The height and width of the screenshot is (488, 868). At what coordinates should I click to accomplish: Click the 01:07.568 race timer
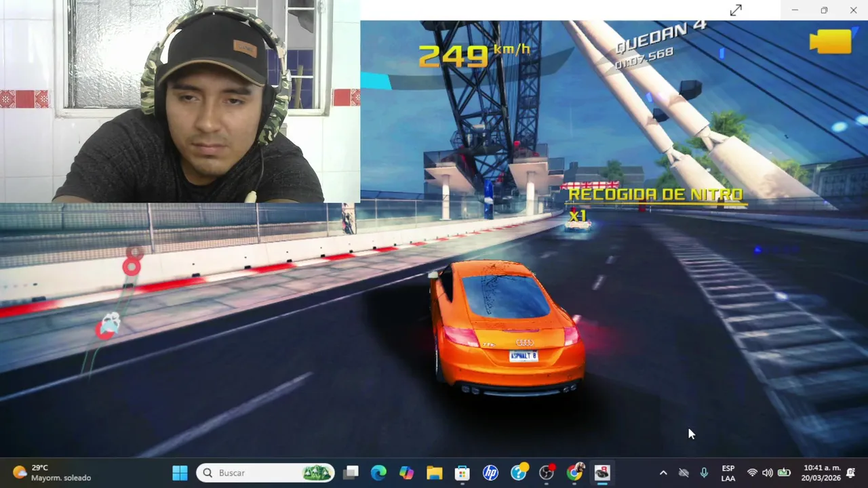pyautogui.click(x=644, y=58)
